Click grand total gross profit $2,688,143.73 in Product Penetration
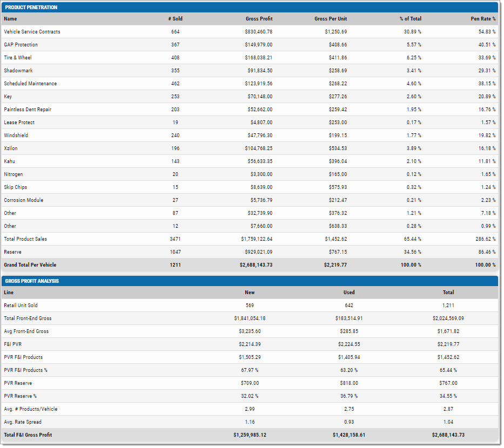This screenshot has width=504, height=448. [x=256, y=265]
